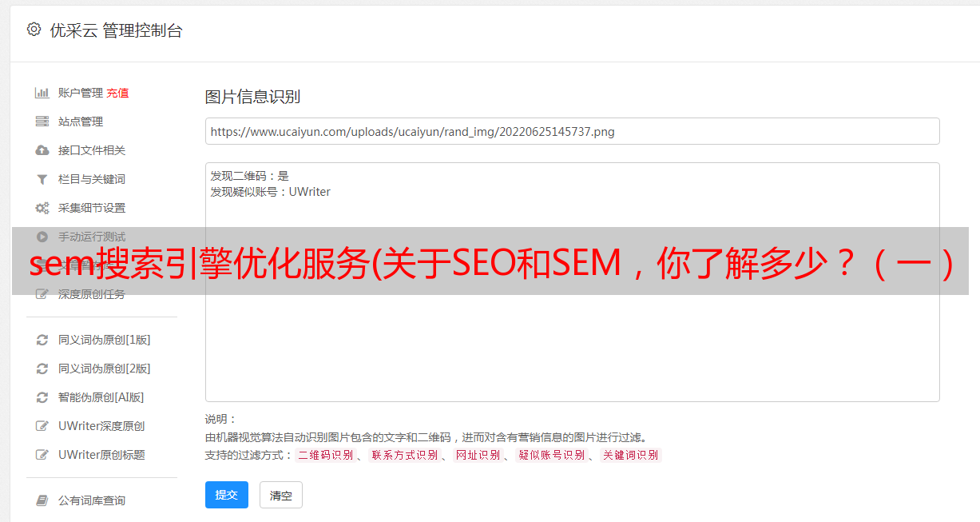Select the edit icon beside UWriter深度原创
Image resolution: width=980 pixels, height=522 pixels.
click(x=42, y=426)
